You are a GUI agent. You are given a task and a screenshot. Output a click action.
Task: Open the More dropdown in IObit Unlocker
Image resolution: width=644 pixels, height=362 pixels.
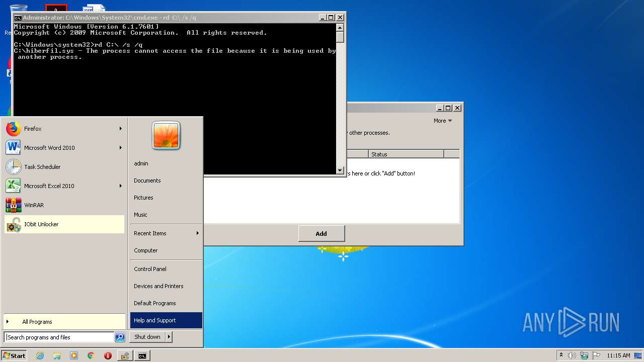point(443,121)
